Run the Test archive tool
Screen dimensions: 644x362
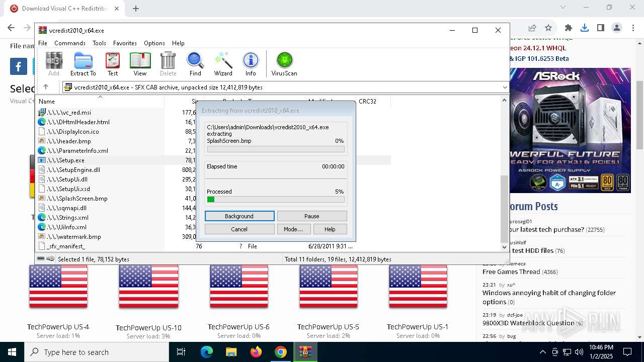click(x=113, y=64)
